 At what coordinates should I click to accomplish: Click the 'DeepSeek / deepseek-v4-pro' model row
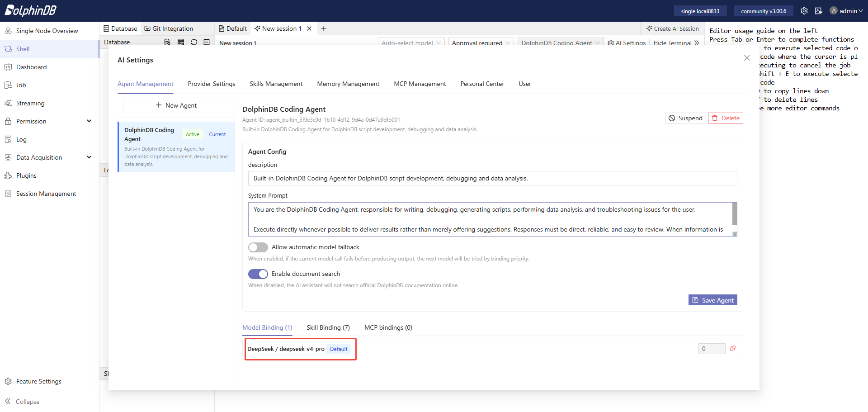(x=492, y=349)
